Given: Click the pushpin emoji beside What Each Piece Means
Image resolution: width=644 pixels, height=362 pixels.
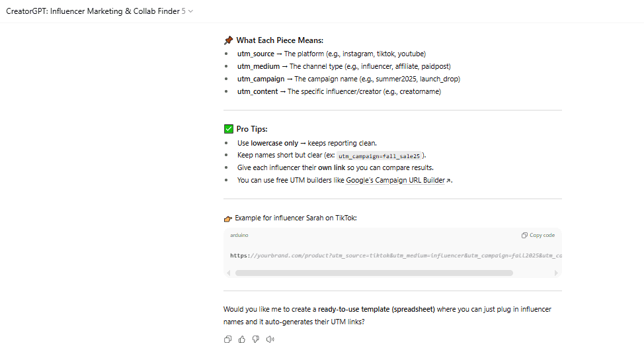Looking at the screenshot, I should point(228,40).
